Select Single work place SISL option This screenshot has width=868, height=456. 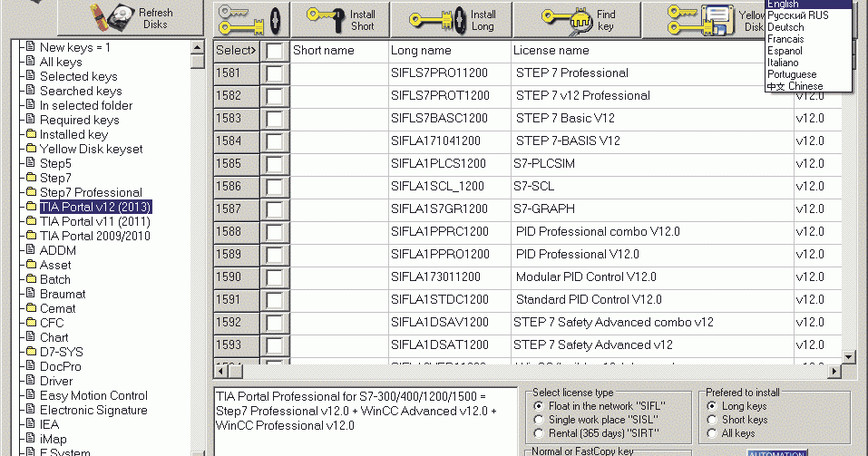[x=538, y=420]
